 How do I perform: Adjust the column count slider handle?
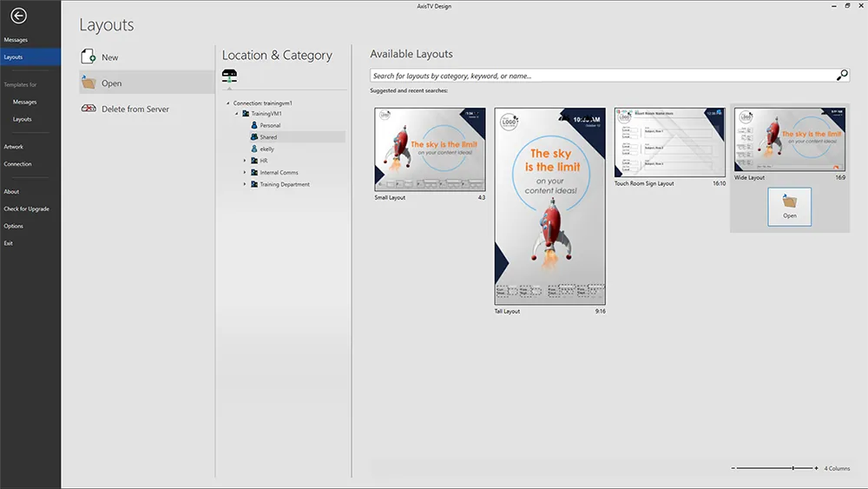[792, 468]
